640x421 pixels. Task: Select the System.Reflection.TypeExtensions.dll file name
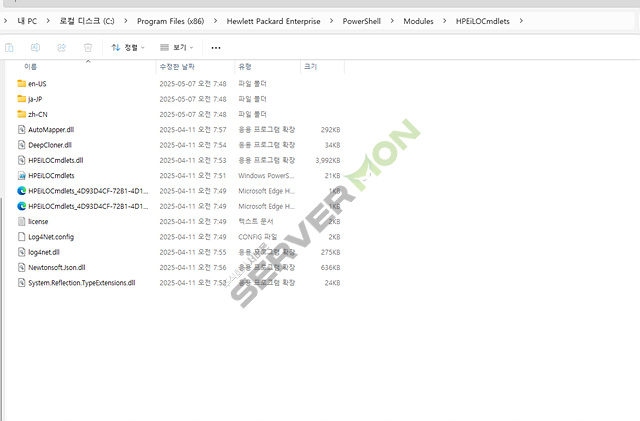(x=82, y=283)
